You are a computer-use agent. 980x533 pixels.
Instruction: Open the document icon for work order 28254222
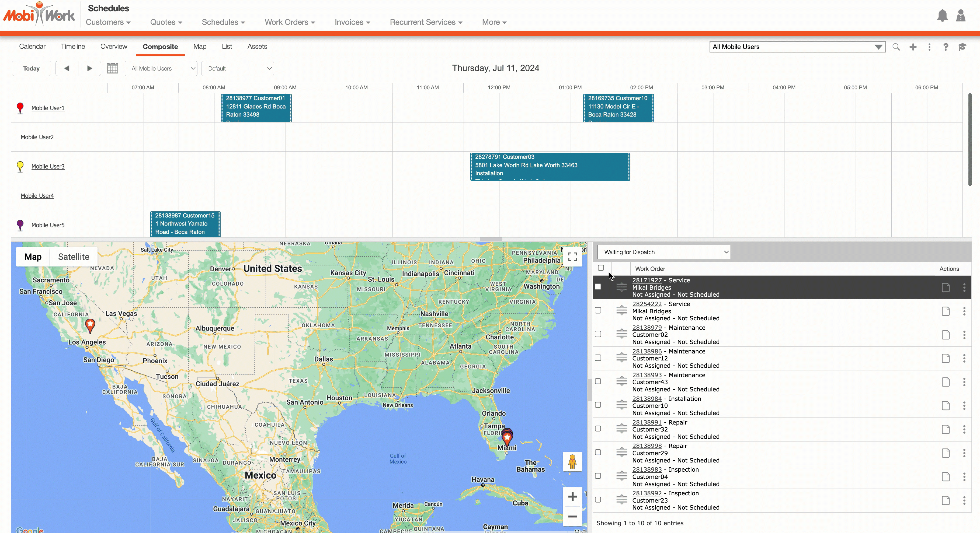tap(945, 311)
